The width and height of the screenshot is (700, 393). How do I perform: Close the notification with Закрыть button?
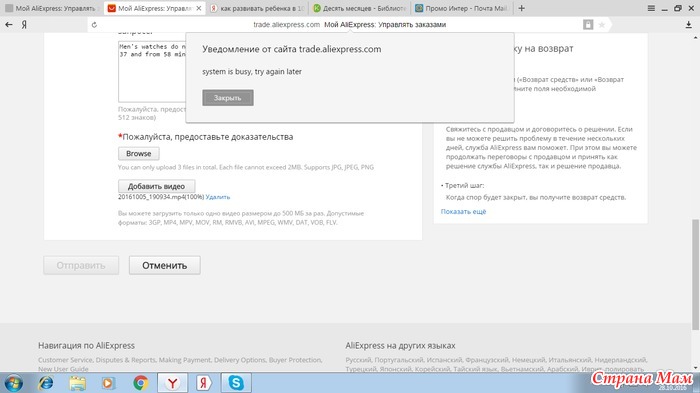(x=228, y=98)
